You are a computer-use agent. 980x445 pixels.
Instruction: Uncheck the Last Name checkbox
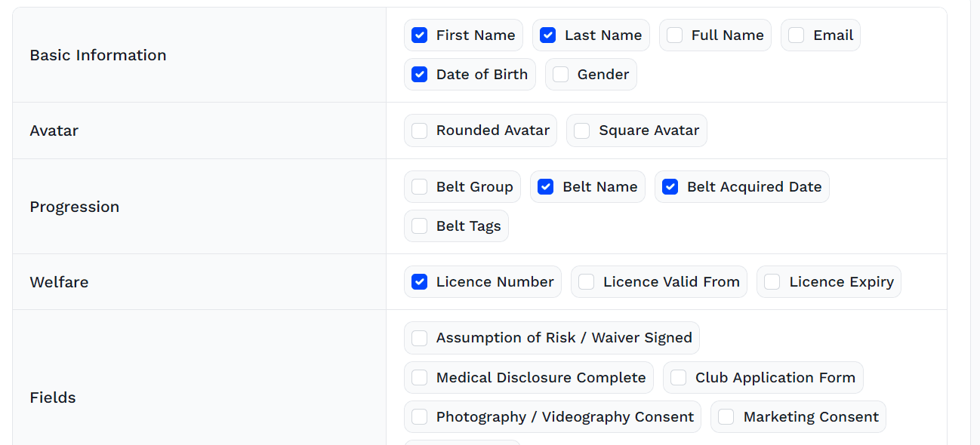[548, 35]
